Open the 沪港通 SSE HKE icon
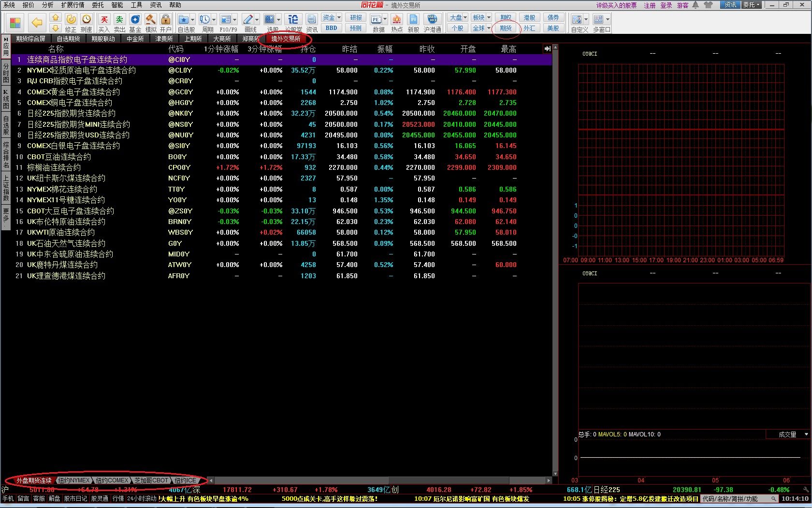 tap(432, 19)
